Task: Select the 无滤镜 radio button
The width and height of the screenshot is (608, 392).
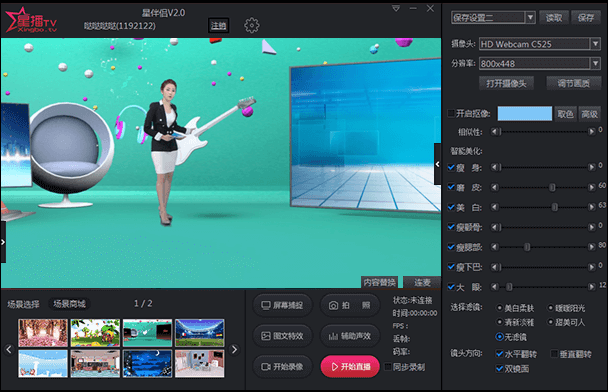Action: pyautogui.click(x=499, y=337)
